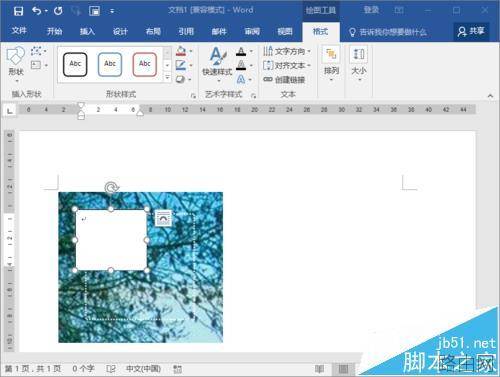Screen dimensions: 500x377
Task: Click the Shape Effects icon
Action: tap(181, 79)
